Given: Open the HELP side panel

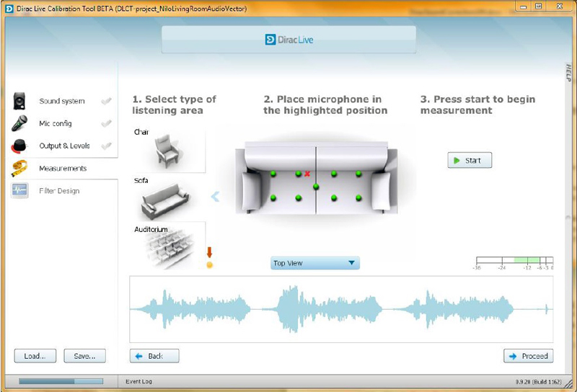Looking at the screenshot, I should click(x=568, y=73).
